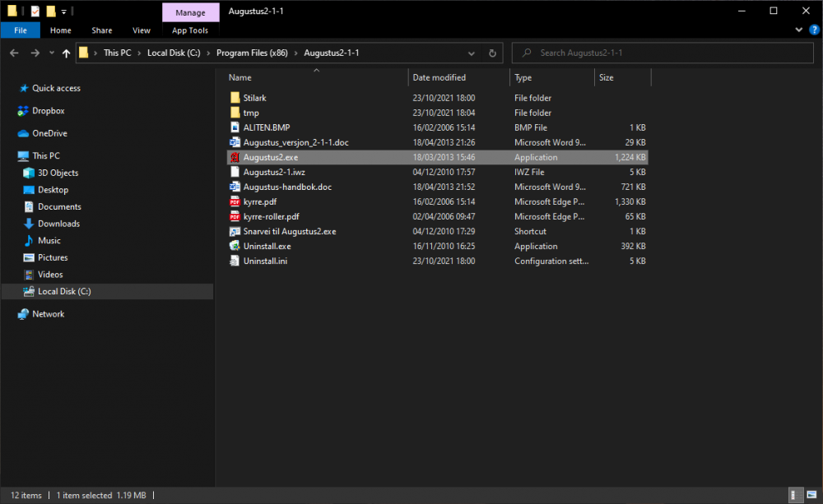Switch to the App Tools tab

(x=190, y=30)
